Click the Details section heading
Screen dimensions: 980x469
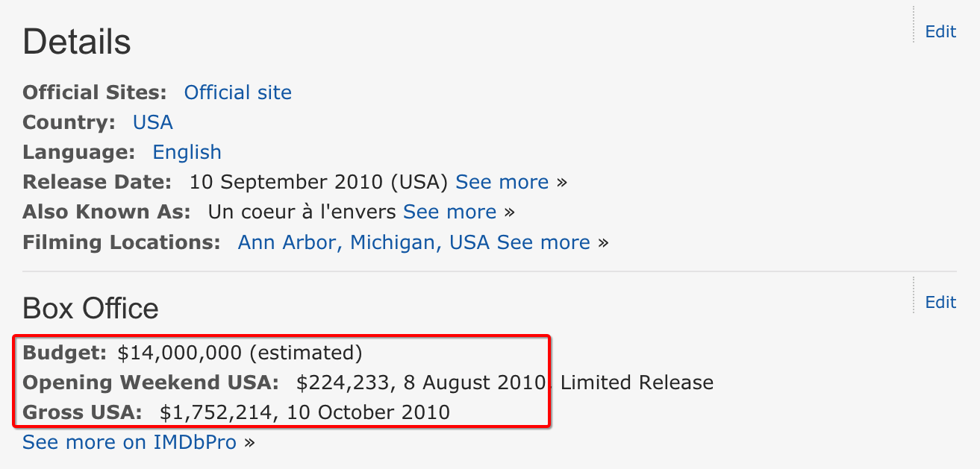(x=77, y=42)
